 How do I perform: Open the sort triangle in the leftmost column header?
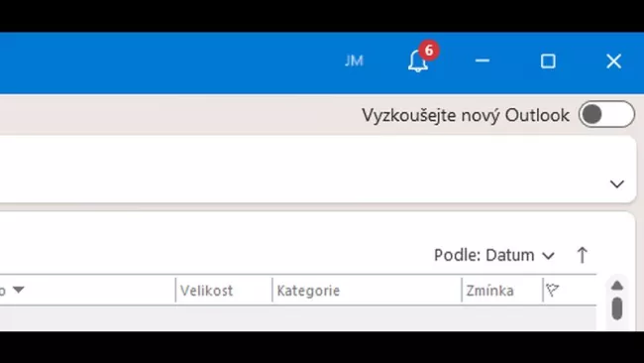click(18, 290)
